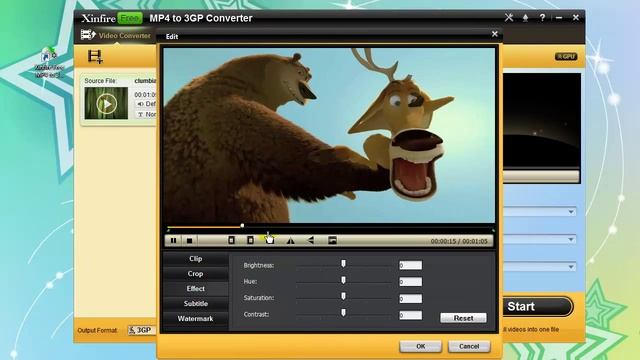The width and height of the screenshot is (640, 360).
Task: Click the Saturation slider handle
Action: click(343, 296)
